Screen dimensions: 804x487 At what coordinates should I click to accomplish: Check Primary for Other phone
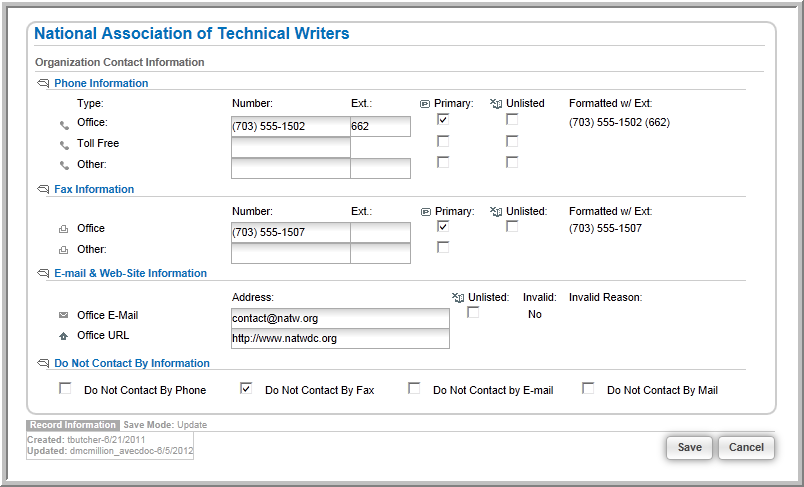point(443,162)
